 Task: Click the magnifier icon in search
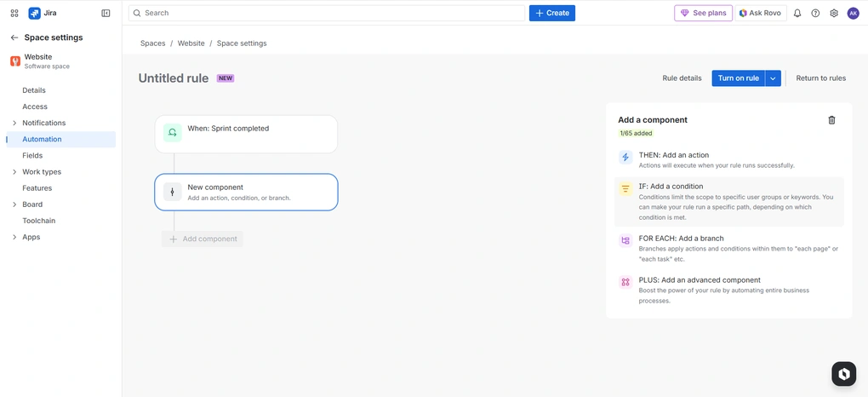pos(137,13)
